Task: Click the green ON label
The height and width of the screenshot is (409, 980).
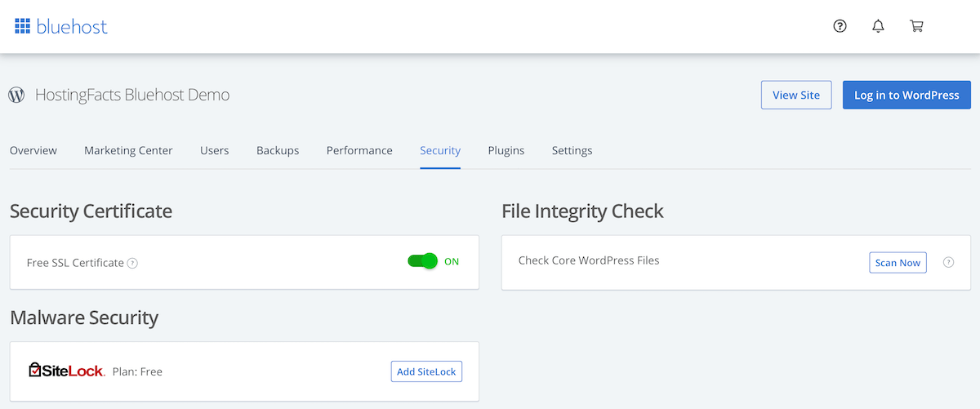Action: tap(452, 262)
